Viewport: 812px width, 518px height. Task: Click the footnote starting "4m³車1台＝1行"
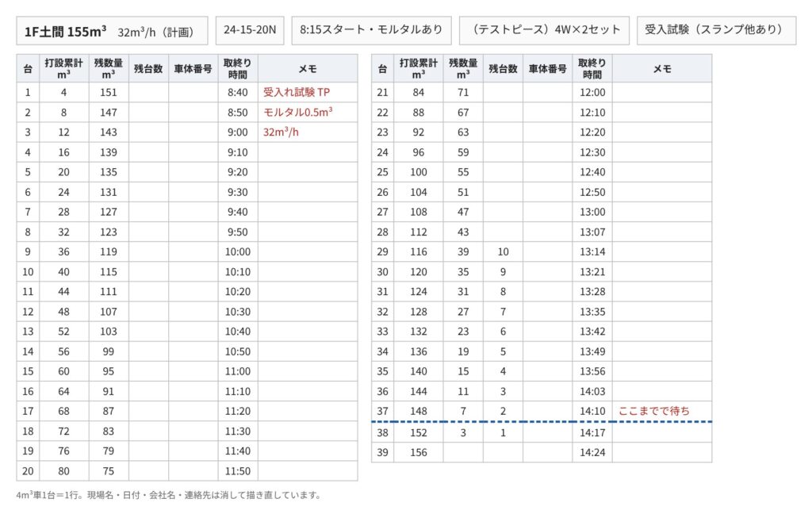169,495
